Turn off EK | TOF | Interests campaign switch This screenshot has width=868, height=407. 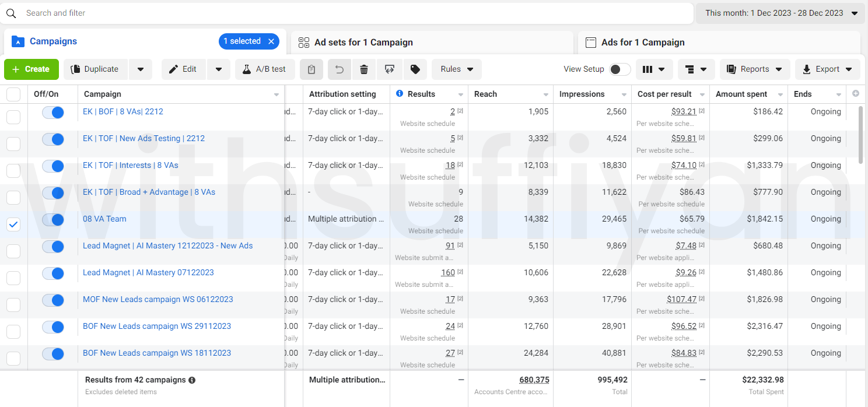tap(53, 166)
